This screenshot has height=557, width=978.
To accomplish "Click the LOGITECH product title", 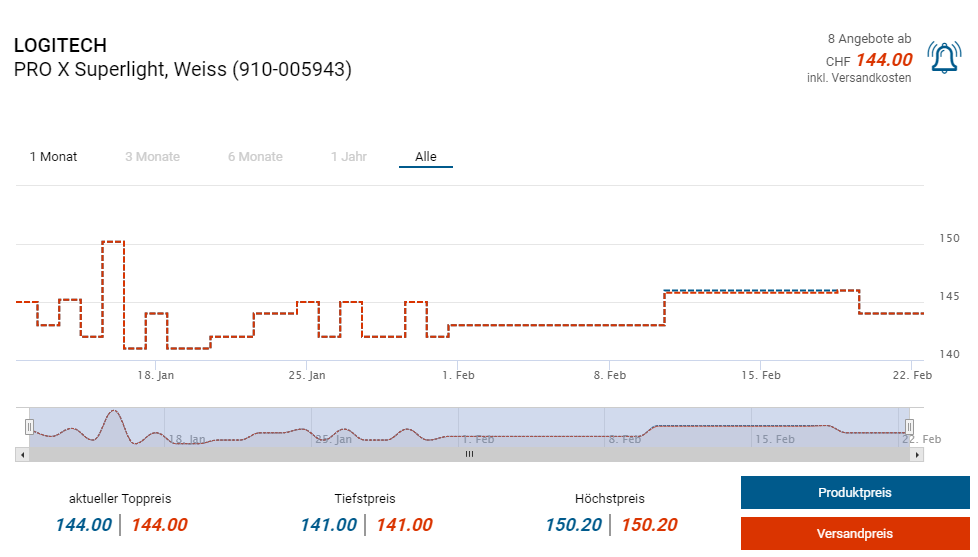I will 60,46.
